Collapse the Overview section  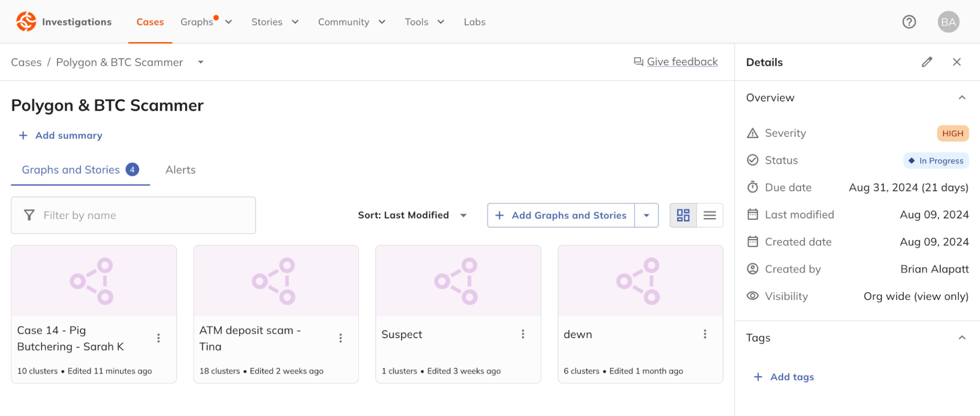click(962, 98)
